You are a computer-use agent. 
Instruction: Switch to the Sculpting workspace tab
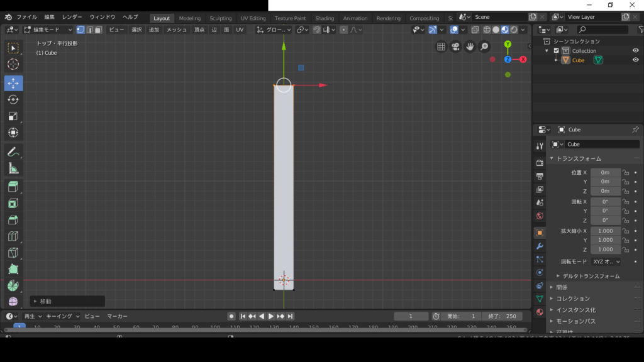pyautogui.click(x=220, y=18)
